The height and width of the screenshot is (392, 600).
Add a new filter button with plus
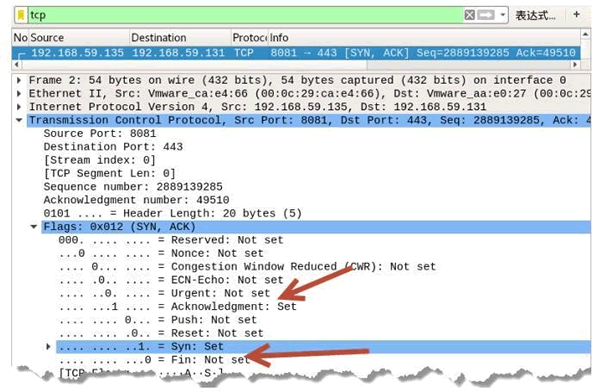(x=576, y=15)
